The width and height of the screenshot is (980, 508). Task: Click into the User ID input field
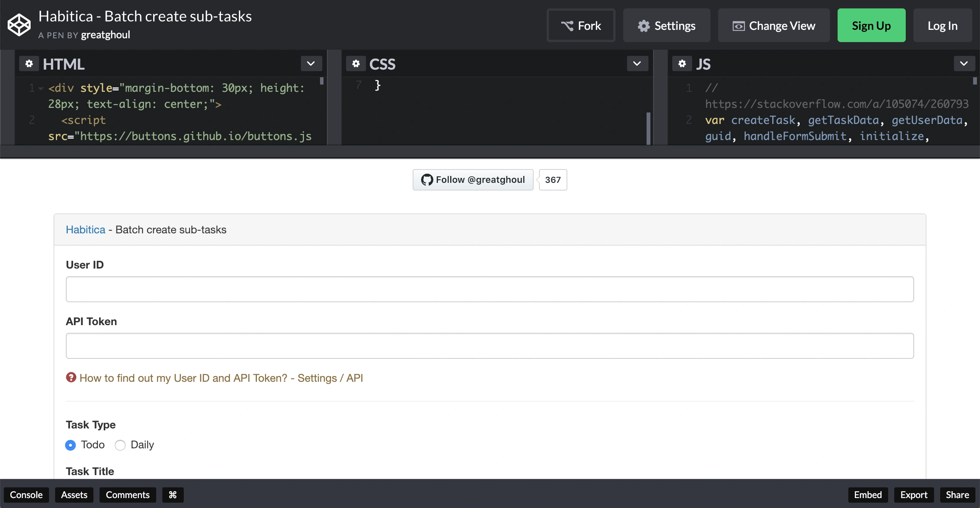coord(490,289)
